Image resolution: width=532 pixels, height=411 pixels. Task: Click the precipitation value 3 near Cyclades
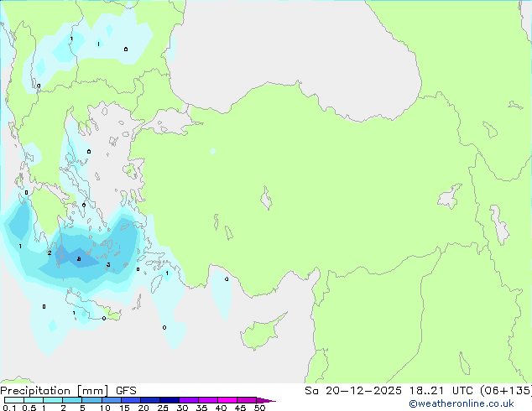click(x=108, y=264)
